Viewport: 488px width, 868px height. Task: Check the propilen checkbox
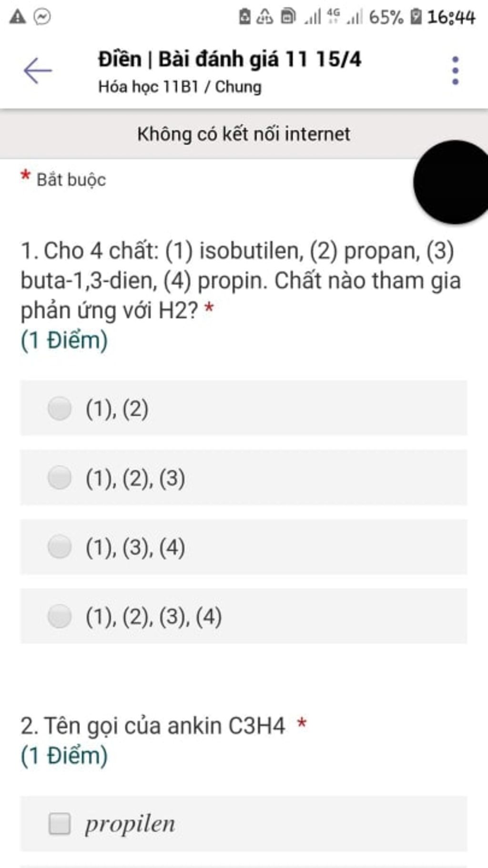point(60,824)
